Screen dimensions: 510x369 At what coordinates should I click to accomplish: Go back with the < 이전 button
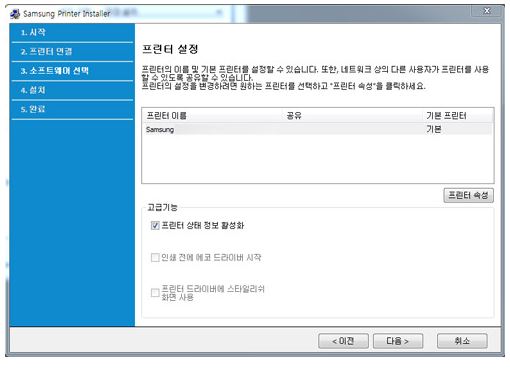click(343, 341)
